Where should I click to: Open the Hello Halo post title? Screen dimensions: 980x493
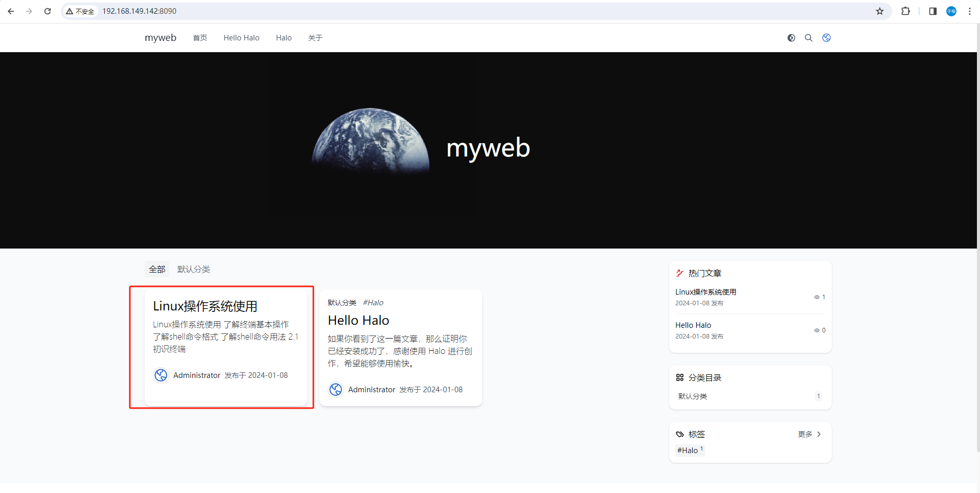tap(358, 320)
